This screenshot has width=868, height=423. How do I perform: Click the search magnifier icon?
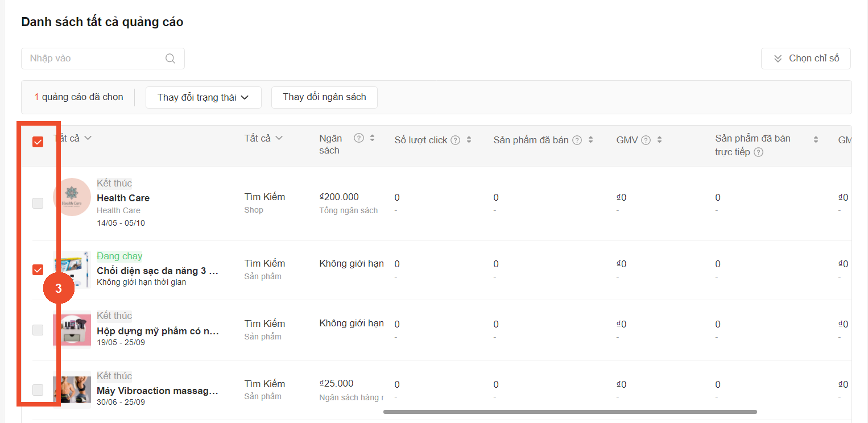[170, 59]
